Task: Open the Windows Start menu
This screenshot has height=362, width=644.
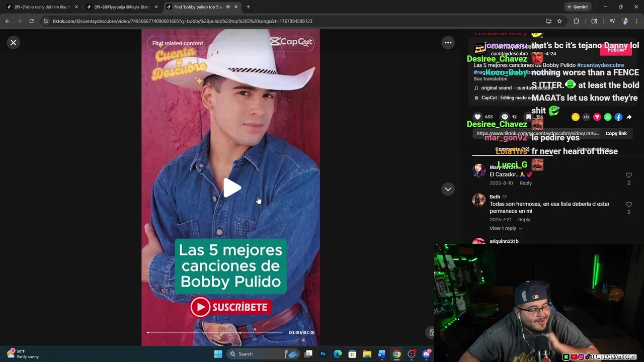Action: (x=218, y=354)
